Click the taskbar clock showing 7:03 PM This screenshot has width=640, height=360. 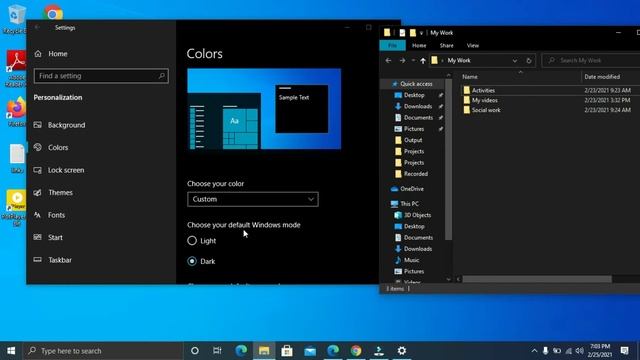(600, 351)
